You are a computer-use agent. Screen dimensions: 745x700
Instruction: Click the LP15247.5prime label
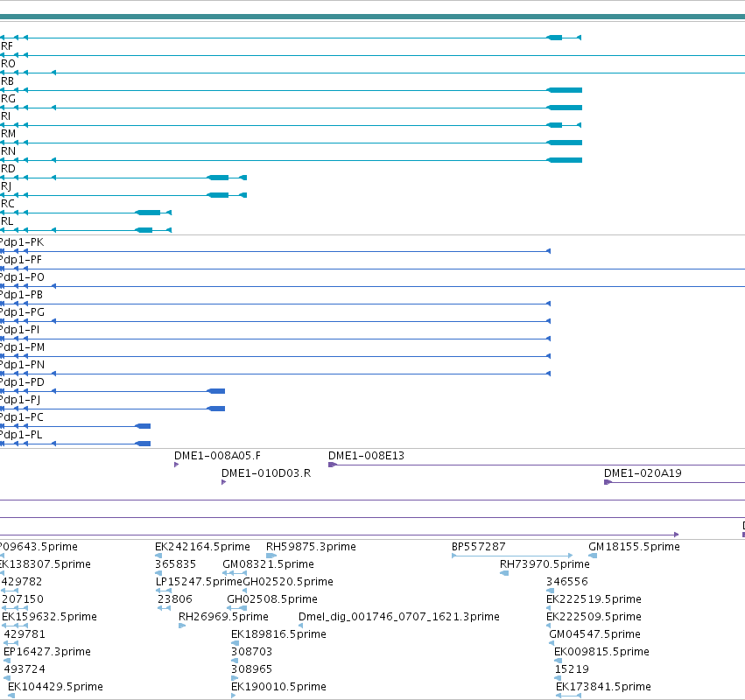point(199,582)
